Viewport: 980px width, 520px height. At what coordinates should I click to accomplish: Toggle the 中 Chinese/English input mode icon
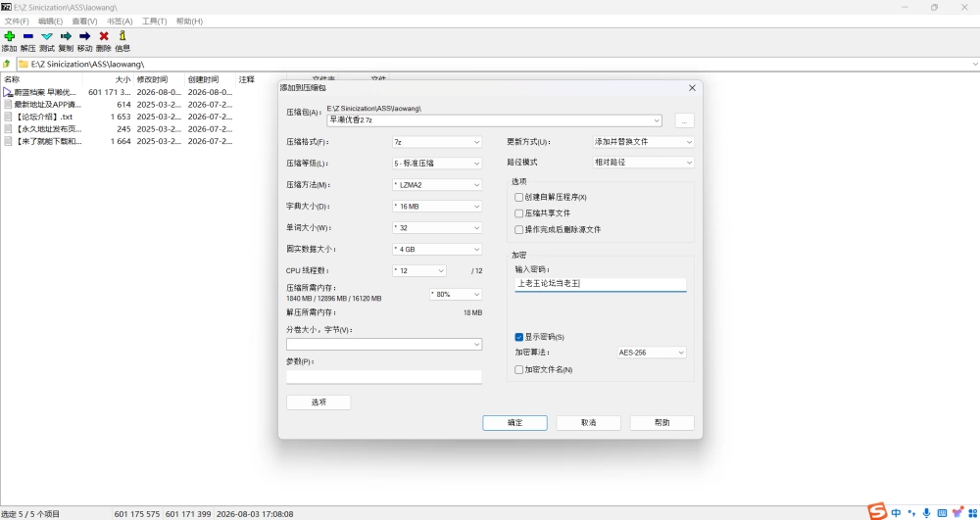[897, 512]
